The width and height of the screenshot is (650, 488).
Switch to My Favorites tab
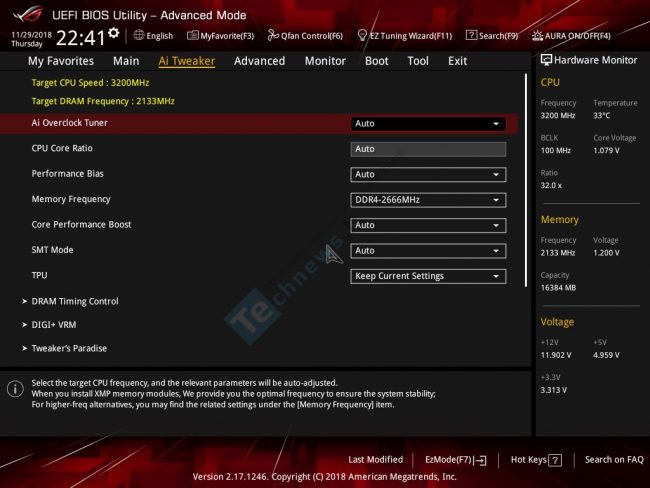pos(61,61)
